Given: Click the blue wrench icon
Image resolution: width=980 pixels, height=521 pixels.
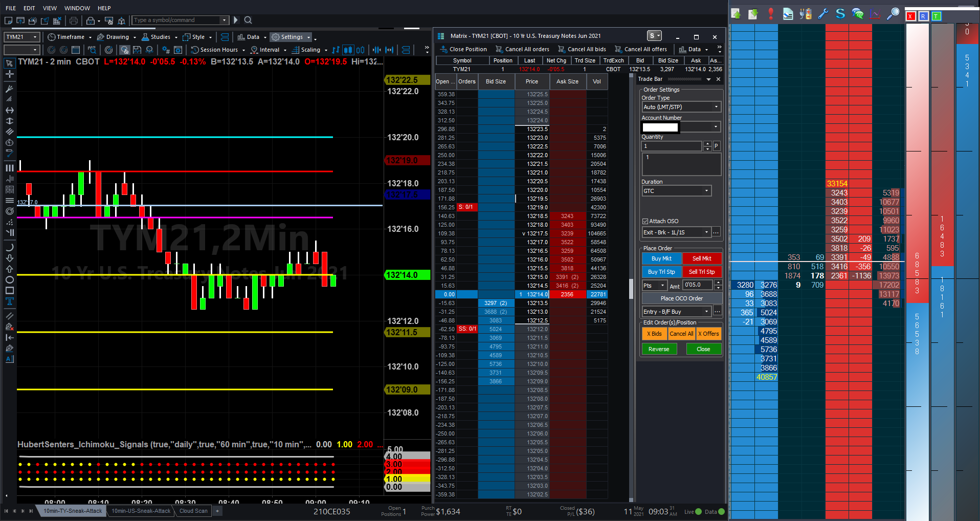Looking at the screenshot, I should 823,14.
